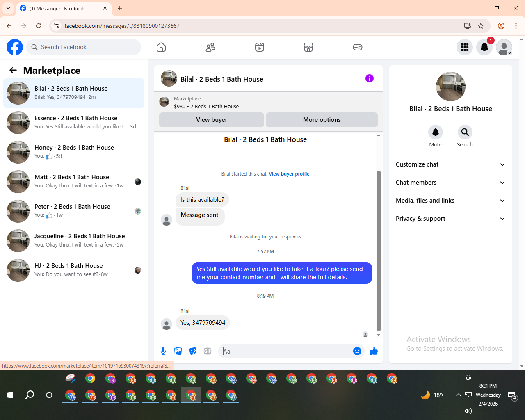Open the weather widget showing 18°C

(x=433, y=395)
